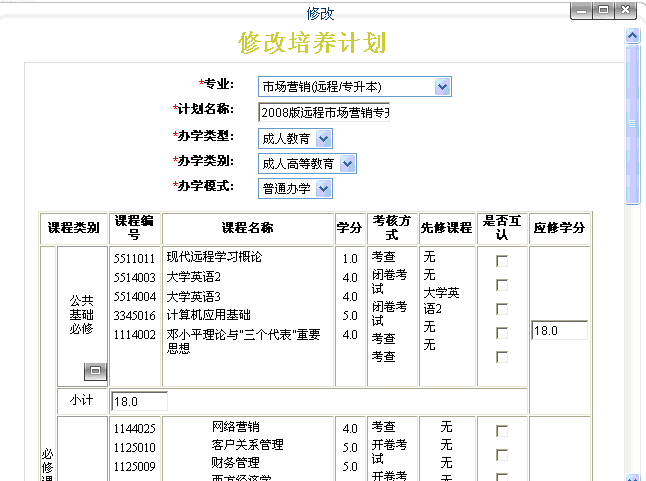
Task: Click course code 1125010
Action: click(x=134, y=448)
